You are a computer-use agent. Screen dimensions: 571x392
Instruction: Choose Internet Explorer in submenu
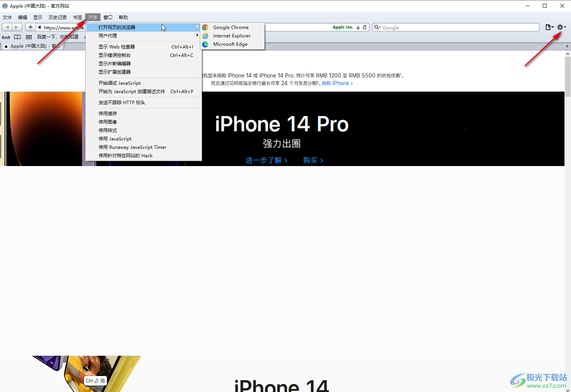pyautogui.click(x=232, y=36)
